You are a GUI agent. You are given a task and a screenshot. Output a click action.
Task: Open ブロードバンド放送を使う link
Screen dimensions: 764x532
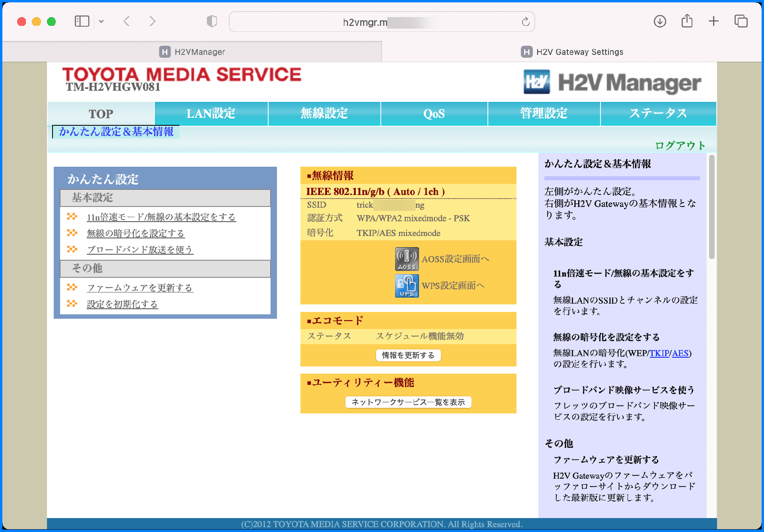click(x=140, y=250)
